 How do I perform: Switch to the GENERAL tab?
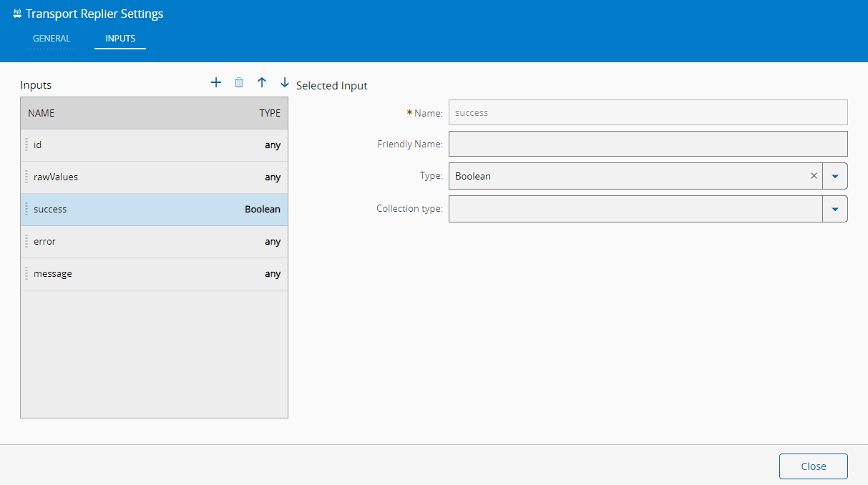(52, 39)
